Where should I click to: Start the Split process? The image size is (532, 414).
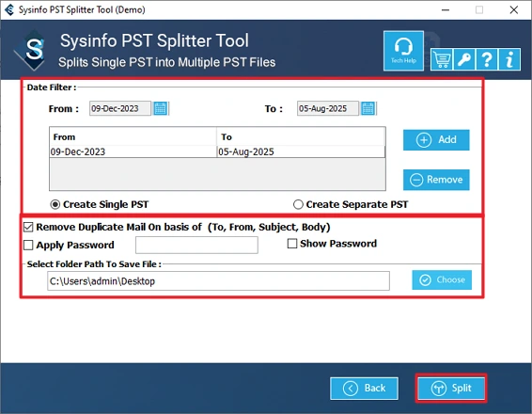(451, 389)
